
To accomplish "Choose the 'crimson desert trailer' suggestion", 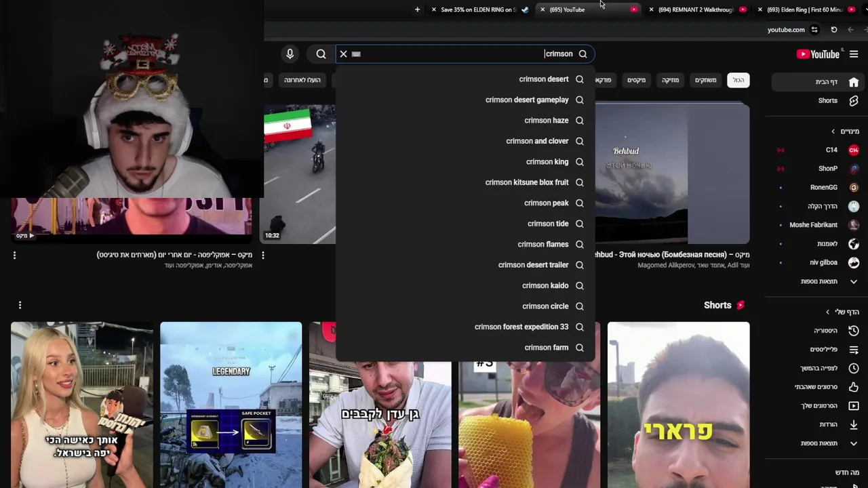I will pos(465,265).
